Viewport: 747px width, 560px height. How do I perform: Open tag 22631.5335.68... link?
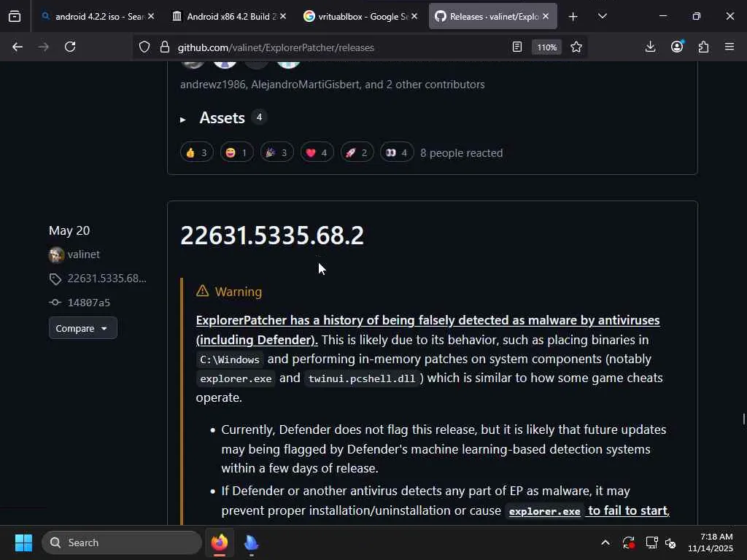(x=107, y=279)
